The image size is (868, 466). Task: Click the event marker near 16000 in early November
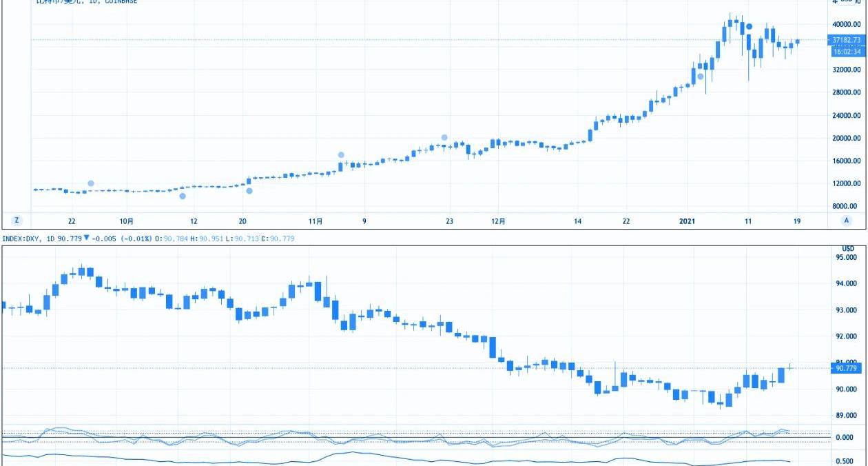point(341,155)
